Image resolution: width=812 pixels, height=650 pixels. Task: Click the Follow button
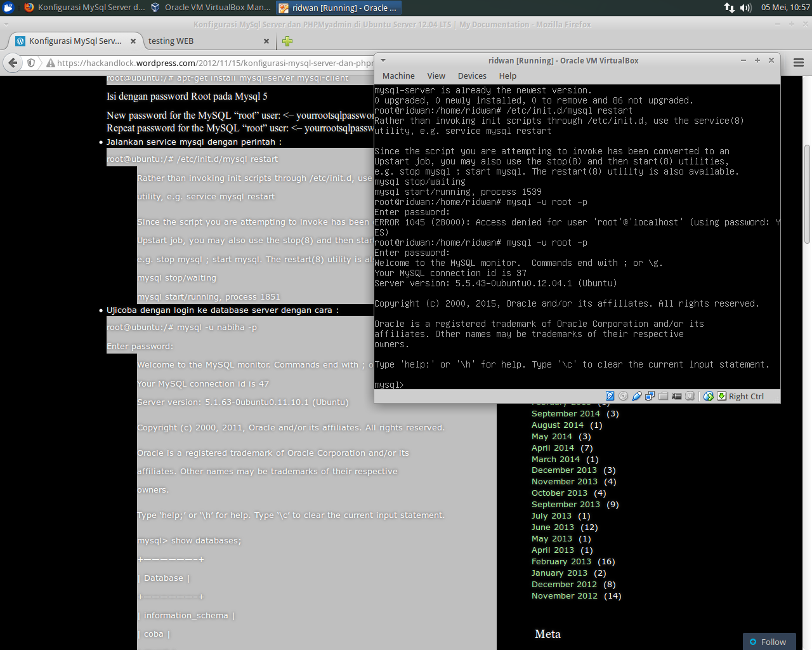click(x=769, y=642)
